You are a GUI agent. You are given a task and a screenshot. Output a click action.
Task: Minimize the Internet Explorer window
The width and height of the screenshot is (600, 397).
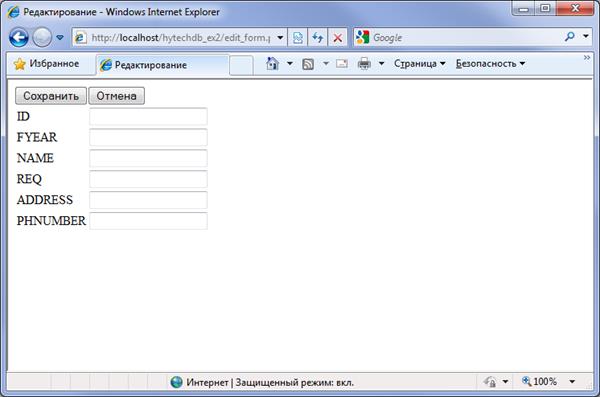tap(523, 8)
